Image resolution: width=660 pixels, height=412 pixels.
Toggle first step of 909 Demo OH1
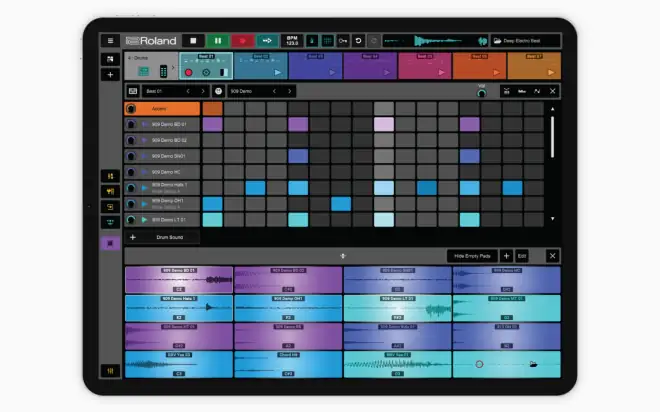coord(213,204)
